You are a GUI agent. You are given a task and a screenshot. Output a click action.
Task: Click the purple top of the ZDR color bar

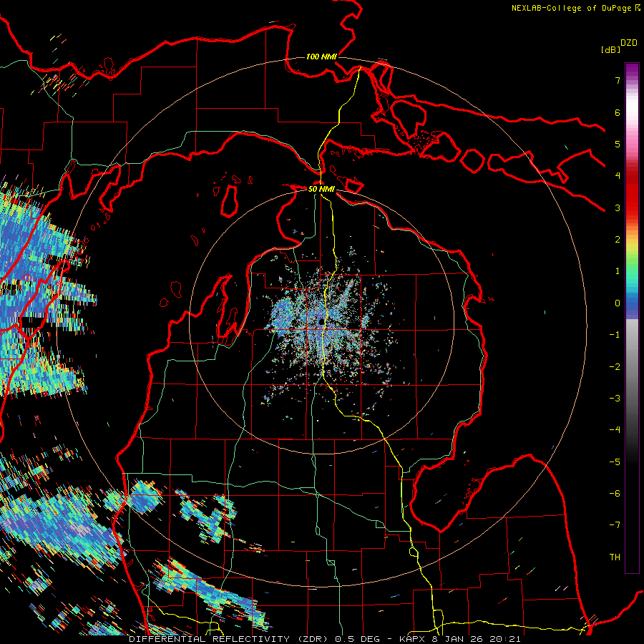point(632,71)
